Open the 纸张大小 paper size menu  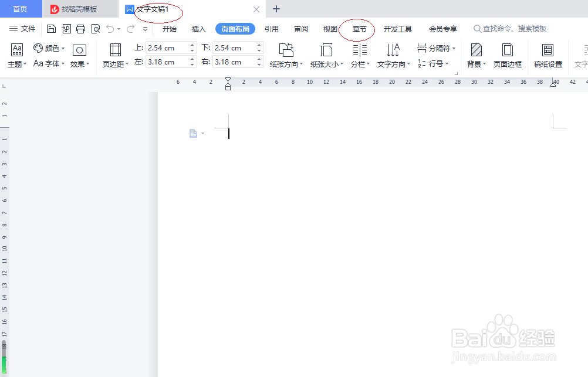point(327,55)
